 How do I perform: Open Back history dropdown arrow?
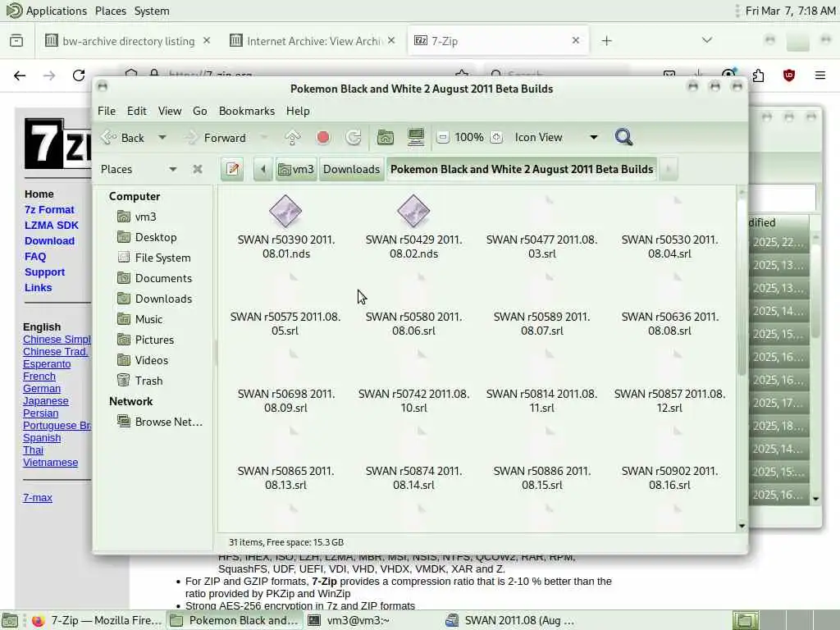(x=162, y=138)
